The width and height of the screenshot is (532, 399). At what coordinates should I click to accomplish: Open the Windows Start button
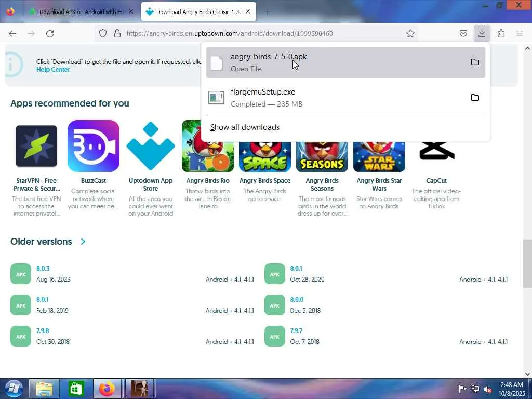14,389
